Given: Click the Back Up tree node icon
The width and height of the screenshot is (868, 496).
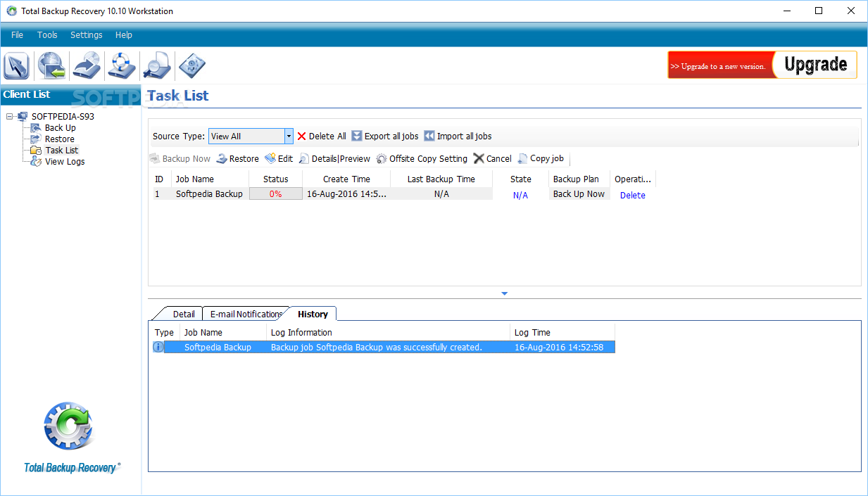Looking at the screenshot, I should pos(36,128).
